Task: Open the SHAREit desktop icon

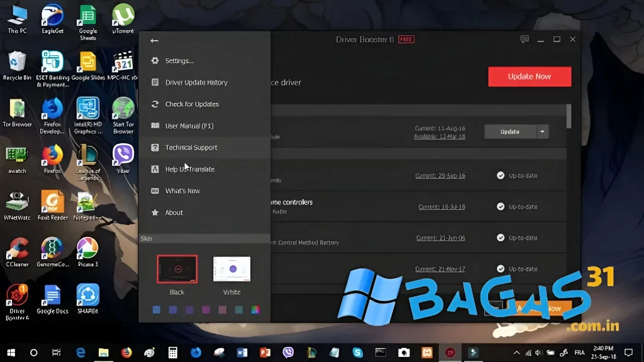Action: [x=88, y=300]
